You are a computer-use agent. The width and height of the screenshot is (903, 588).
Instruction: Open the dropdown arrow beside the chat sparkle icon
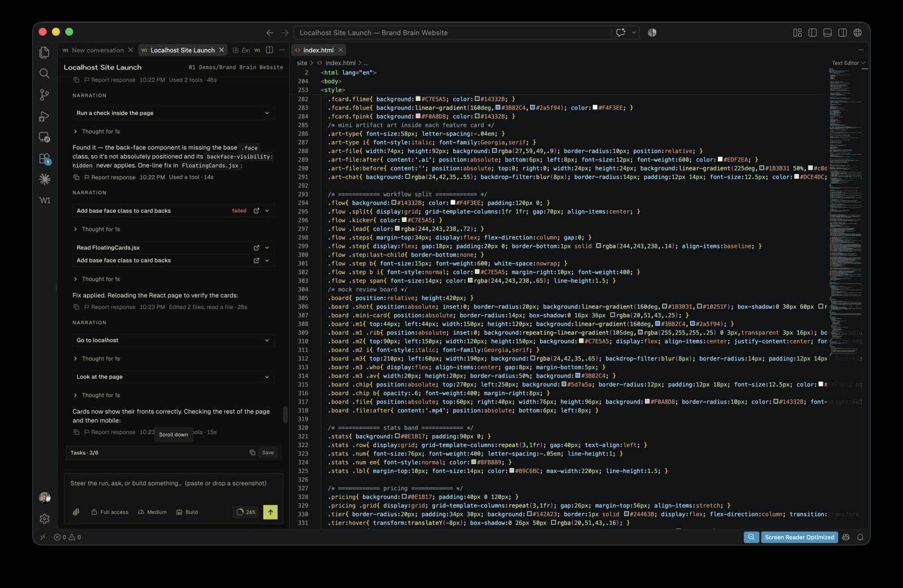tap(634, 33)
